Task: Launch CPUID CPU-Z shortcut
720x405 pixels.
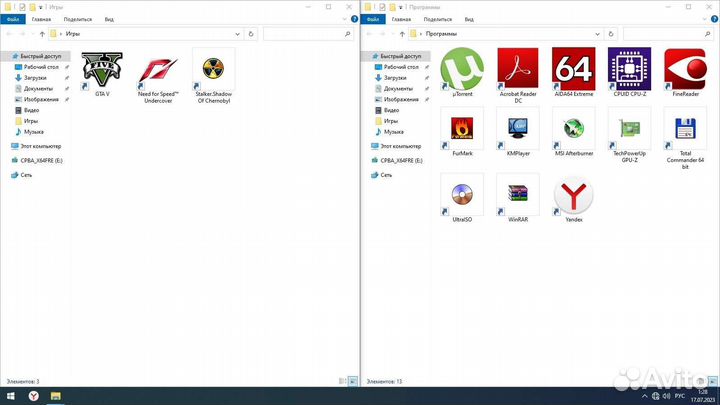Action: [x=630, y=73]
